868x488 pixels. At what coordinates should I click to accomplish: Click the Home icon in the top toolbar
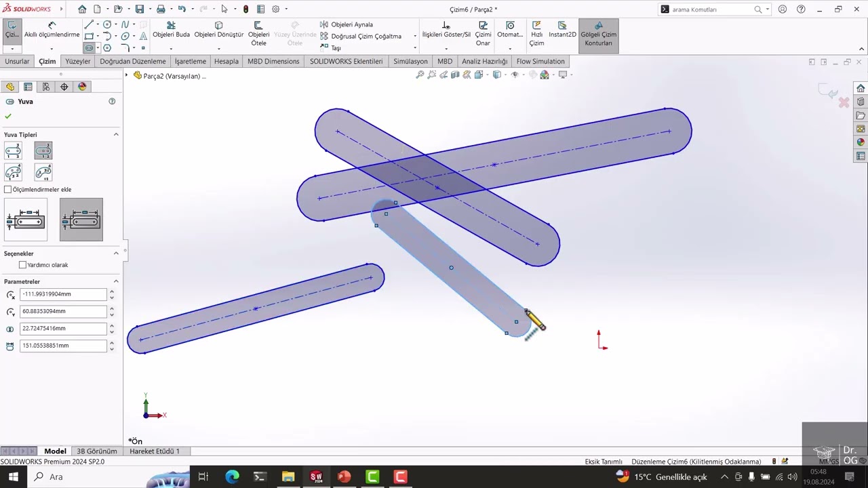click(x=82, y=9)
